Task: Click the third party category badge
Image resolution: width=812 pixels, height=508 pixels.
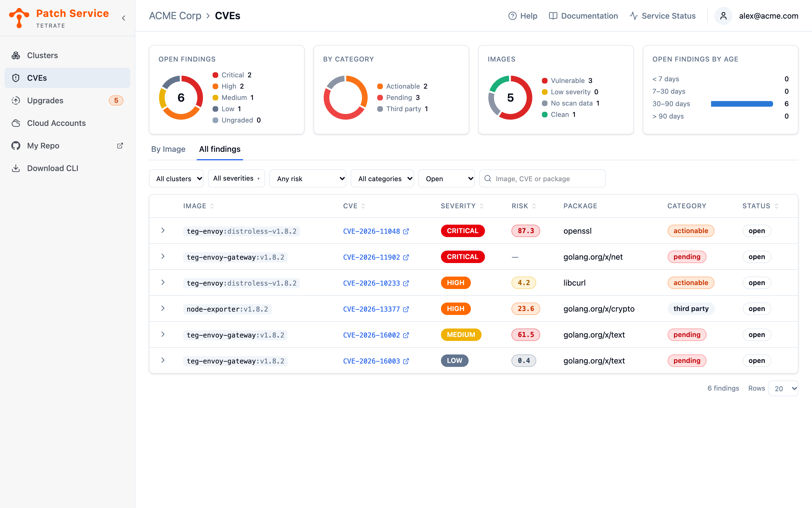Action: (x=691, y=308)
